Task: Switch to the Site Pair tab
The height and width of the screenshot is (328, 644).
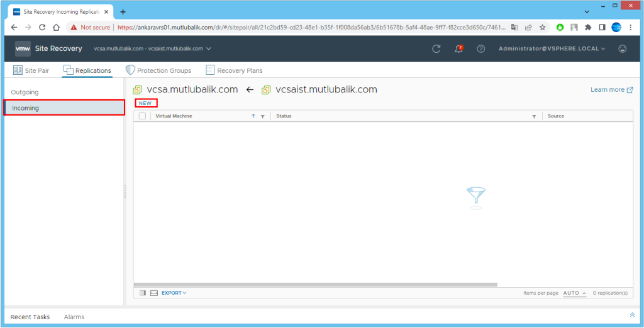Action: coord(31,70)
